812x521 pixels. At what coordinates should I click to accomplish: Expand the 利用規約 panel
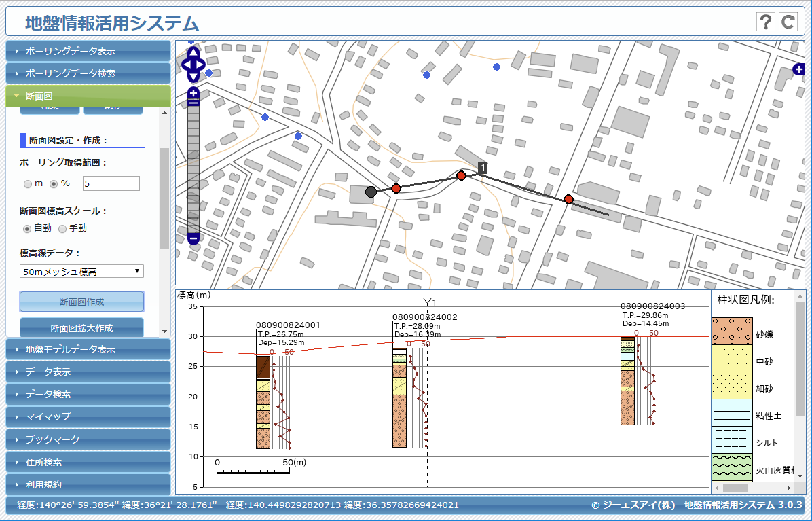coord(88,484)
